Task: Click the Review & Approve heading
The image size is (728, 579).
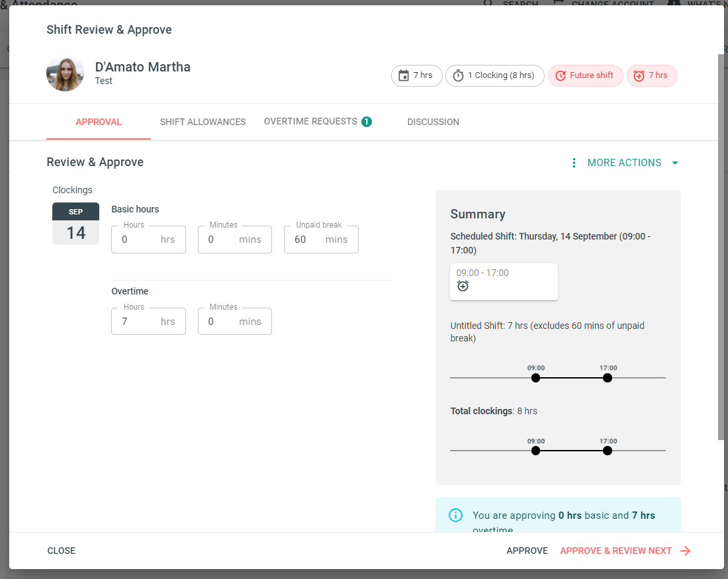Action: (x=95, y=162)
